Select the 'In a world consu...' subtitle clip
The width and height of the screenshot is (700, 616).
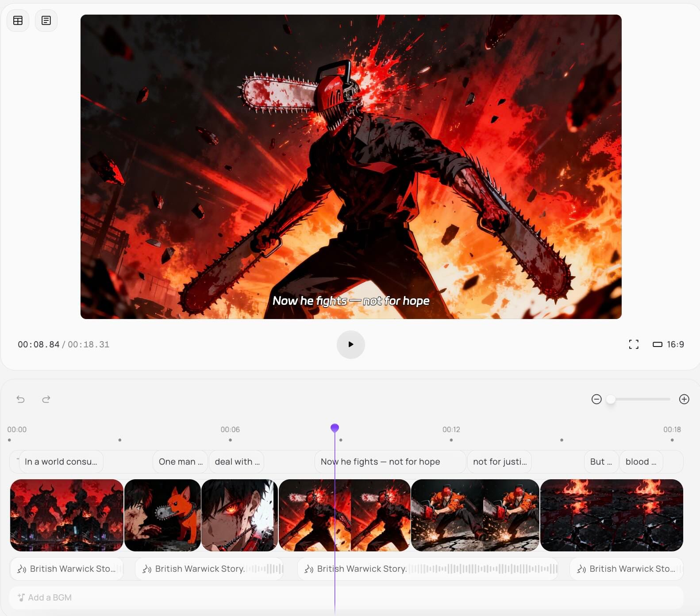point(61,462)
